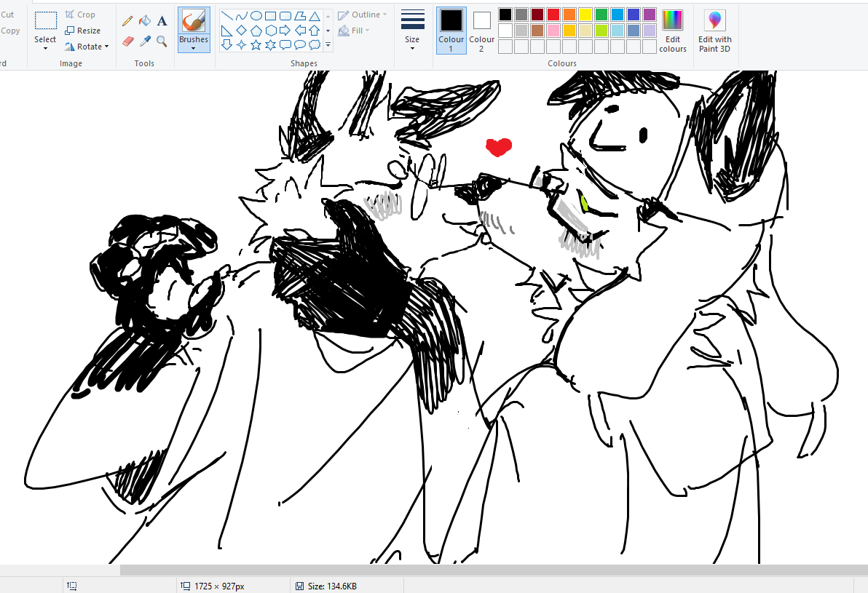Click the horizontal canvas scrollbar
The image size is (868, 593).
[x=494, y=570]
